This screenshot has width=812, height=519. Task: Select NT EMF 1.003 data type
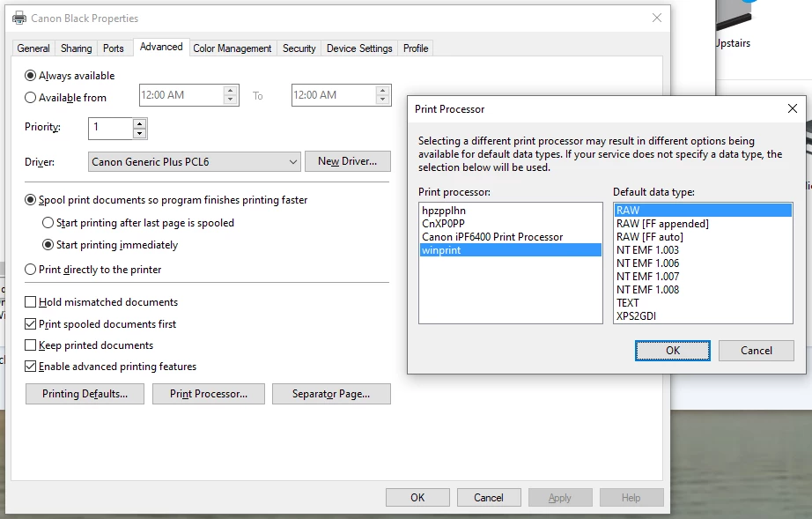(x=703, y=249)
